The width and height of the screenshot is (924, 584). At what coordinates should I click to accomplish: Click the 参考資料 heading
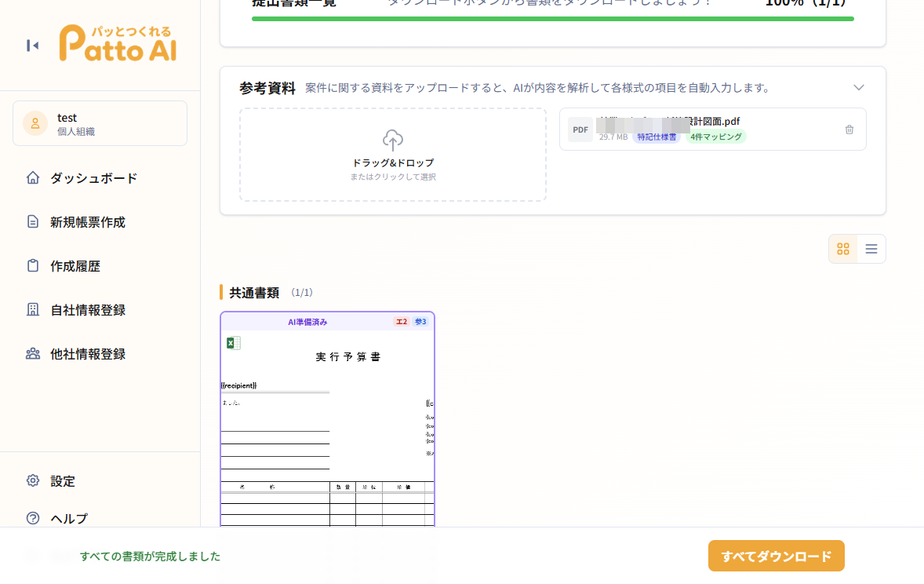coord(267,88)
